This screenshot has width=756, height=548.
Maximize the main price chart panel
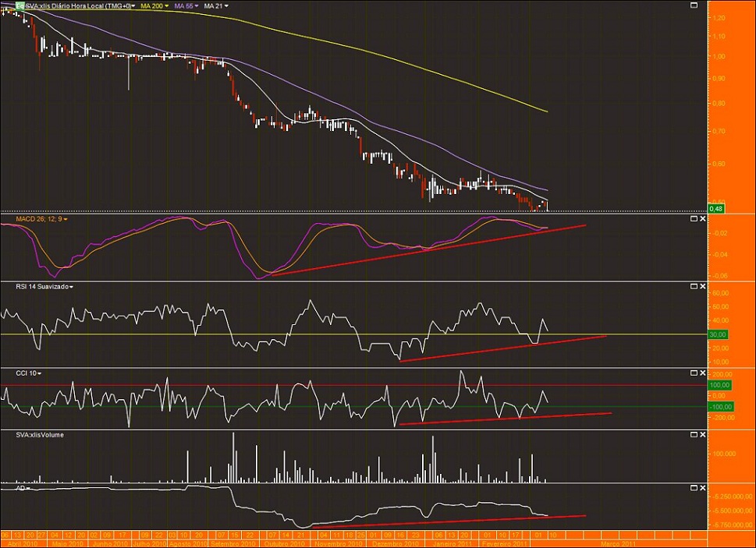pos(694,5)
